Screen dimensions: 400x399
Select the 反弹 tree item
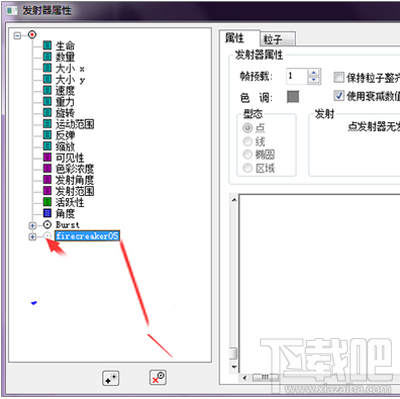65,135
